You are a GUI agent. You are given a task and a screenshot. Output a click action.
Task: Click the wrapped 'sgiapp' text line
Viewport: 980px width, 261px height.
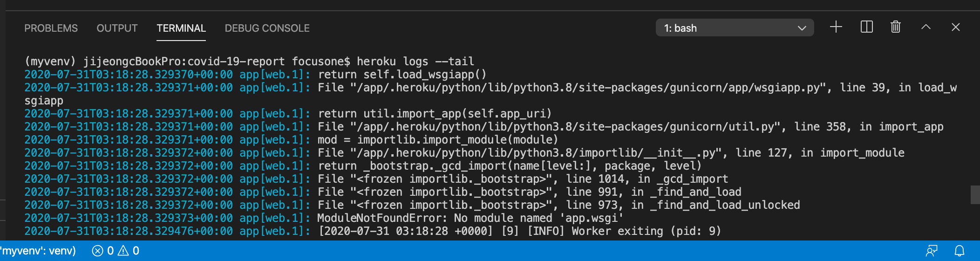(x=44, y=101)
